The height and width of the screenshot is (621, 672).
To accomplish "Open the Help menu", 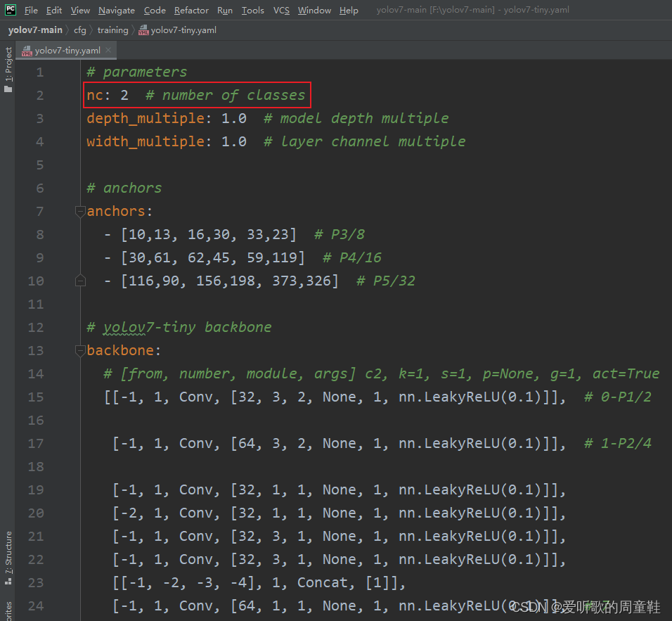I will [349, 10].
